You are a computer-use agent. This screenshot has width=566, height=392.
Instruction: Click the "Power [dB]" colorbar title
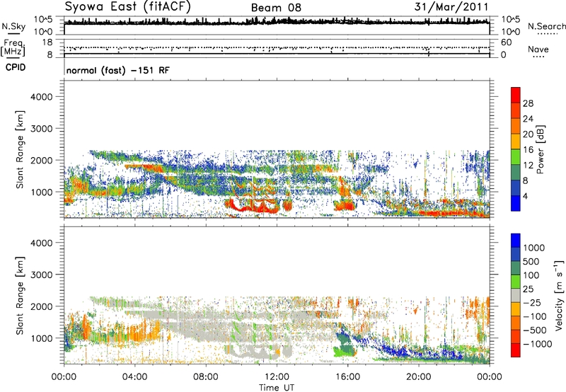pyautogui.click(x=540, y=149)
